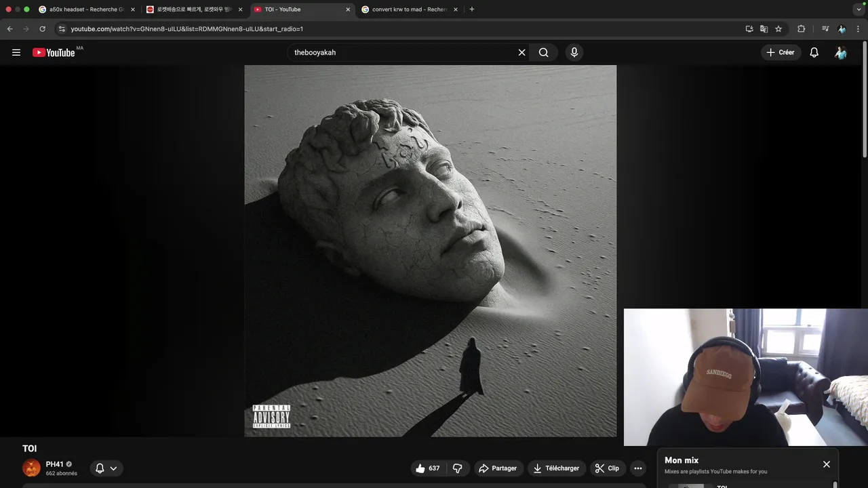This screenshot has width=868, height=488.
Task: Click the 'Mon mix' playlist title
Action: pos(682,460)
